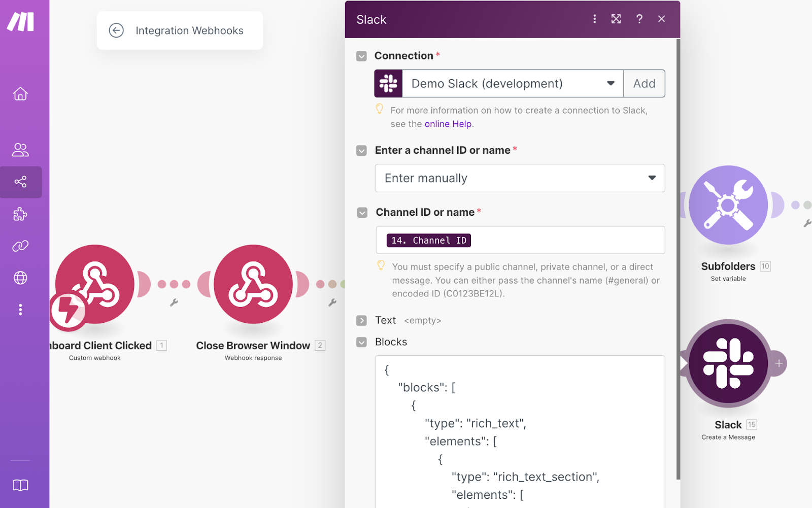
Task: Open the Webhooks globe icon in the sidebar
Action: click(x=20, y=278)
